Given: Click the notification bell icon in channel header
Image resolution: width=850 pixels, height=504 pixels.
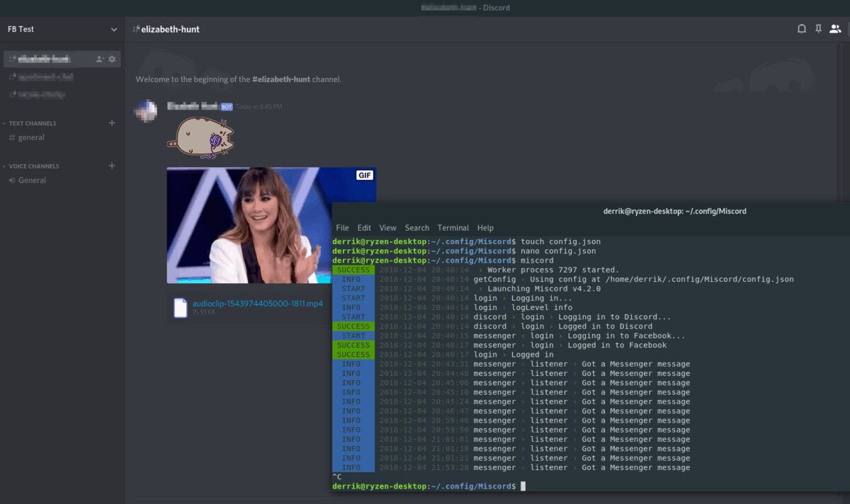Looking at the screenshot, I should (802, 29).
